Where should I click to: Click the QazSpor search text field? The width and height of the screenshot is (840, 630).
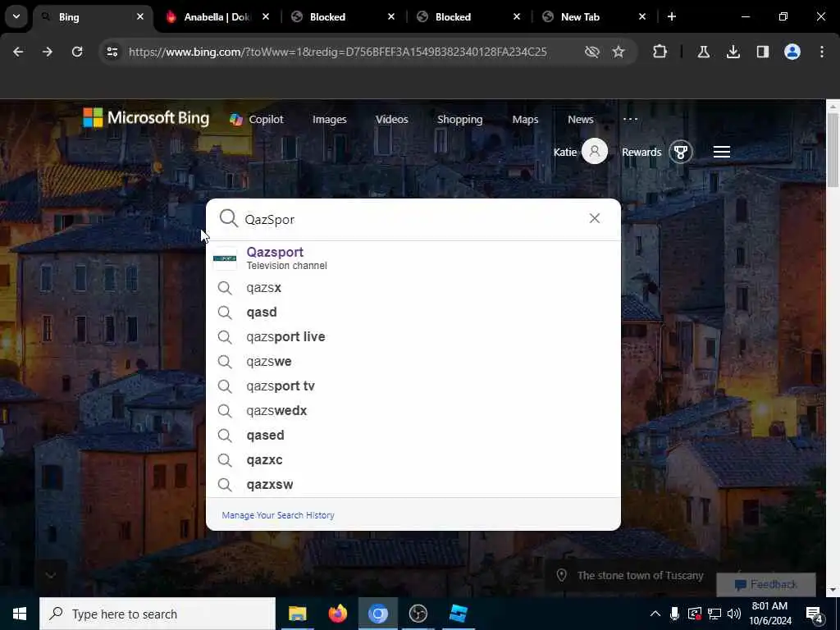click(413, 220)
